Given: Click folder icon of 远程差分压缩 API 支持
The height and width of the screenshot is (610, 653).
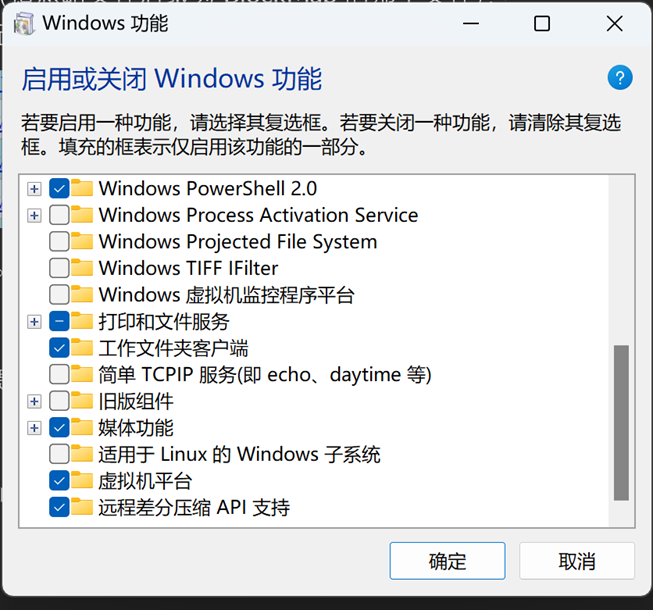Looking at the screenshot, I should click(82, 507).
